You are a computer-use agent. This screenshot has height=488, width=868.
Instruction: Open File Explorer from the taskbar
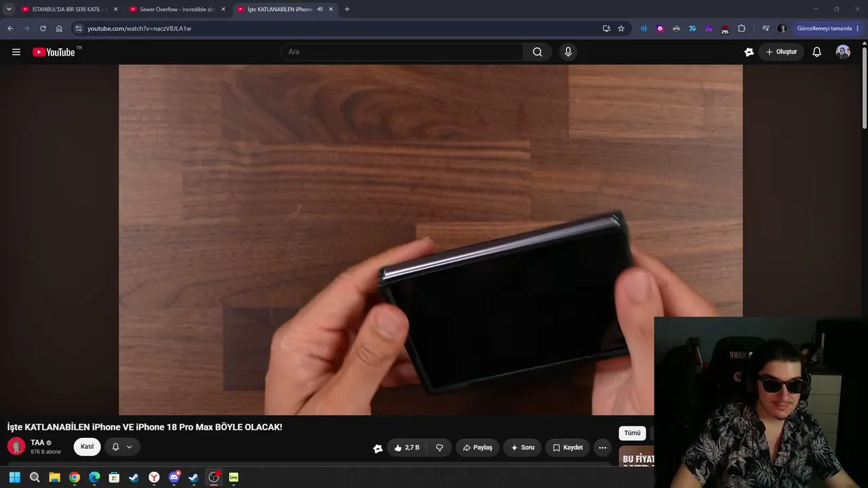coord(54,477)
